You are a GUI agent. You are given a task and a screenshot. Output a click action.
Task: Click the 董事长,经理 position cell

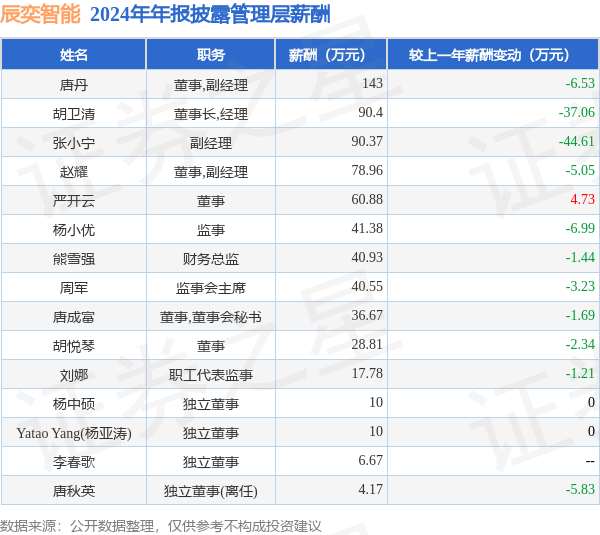[211, 114]
